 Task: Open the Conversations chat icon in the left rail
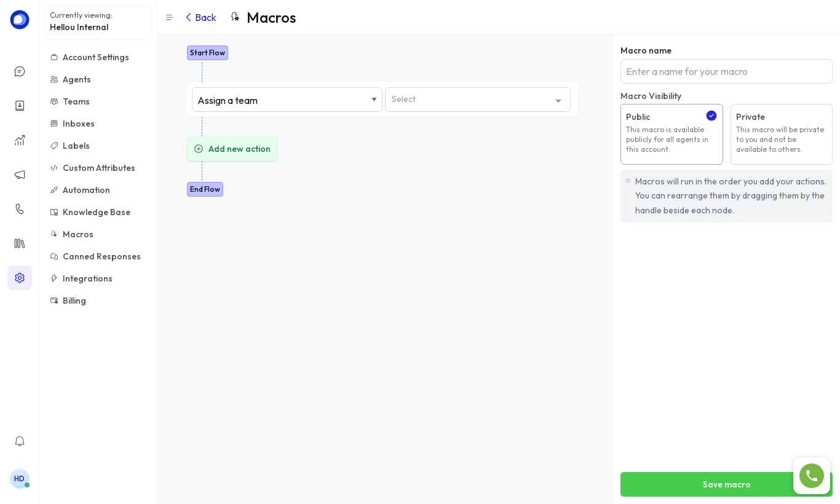point(20,71)
